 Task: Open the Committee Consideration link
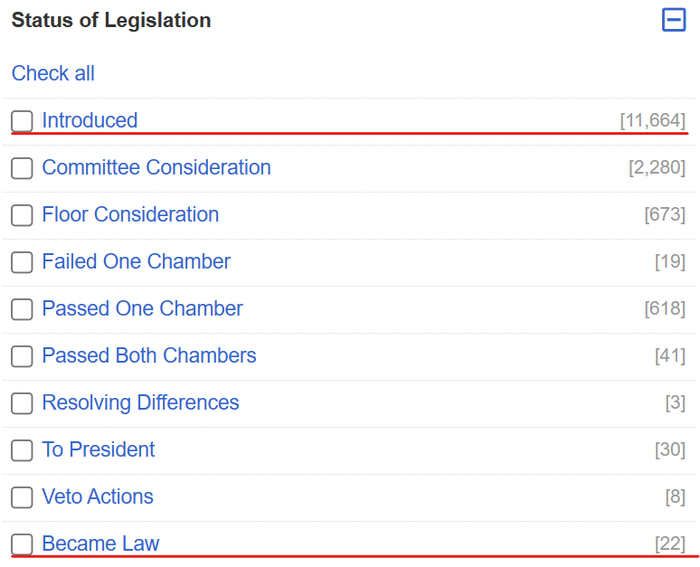coord(156,167)
